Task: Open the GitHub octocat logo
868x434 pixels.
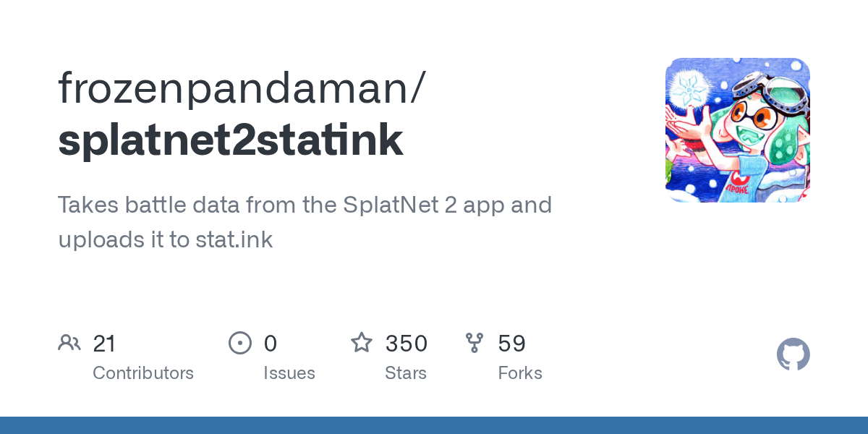Action: (x=793, y=355)
